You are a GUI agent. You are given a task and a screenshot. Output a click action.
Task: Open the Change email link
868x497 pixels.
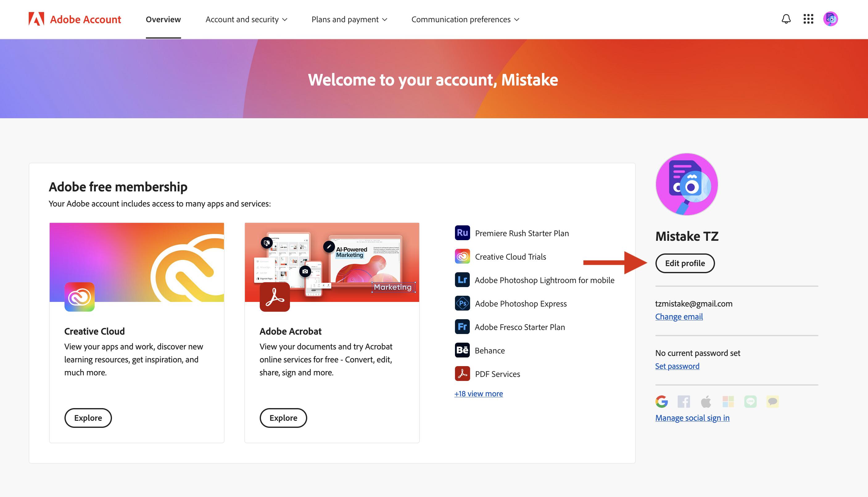[x=679, y=316]
